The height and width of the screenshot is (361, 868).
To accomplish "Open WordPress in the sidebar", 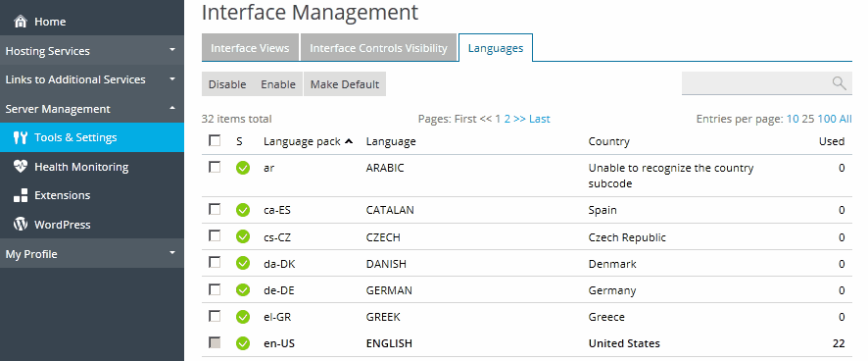I will click(x=92, y=225).
